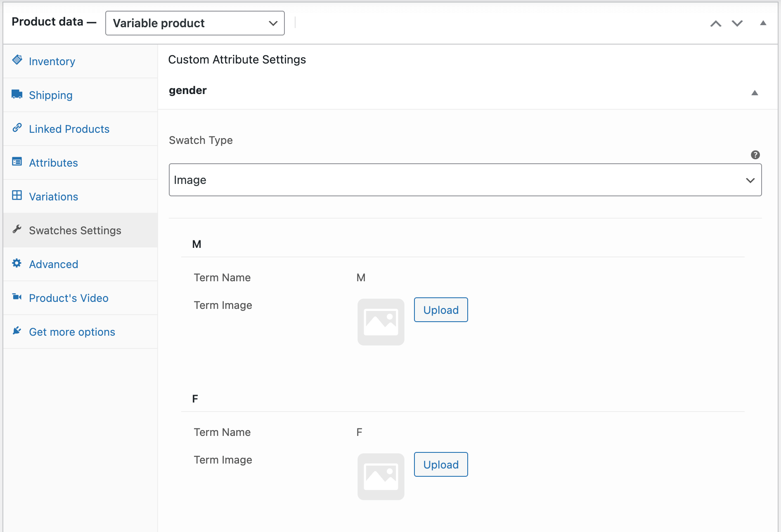
Task: Open the Swatch Type Image dropdown
Action: (x=465, y=180)
